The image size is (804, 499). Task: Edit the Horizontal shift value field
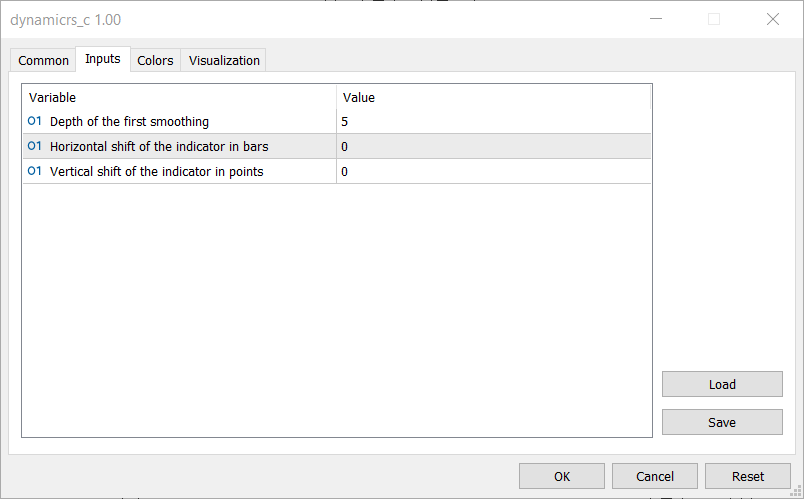[x=494, y=147]
